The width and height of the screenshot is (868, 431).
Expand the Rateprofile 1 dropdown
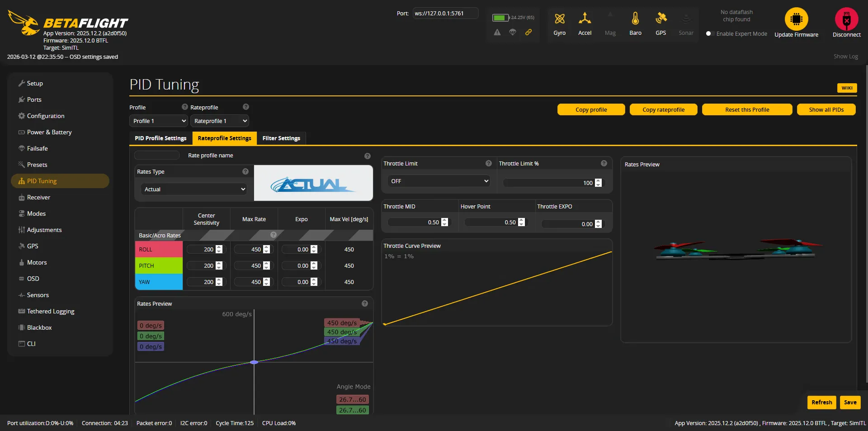click(219, 121)
